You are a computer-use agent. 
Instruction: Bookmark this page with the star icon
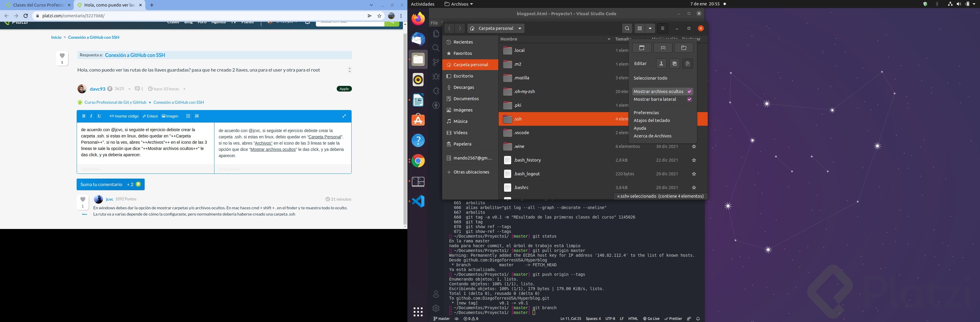click(x=379, y=16)
